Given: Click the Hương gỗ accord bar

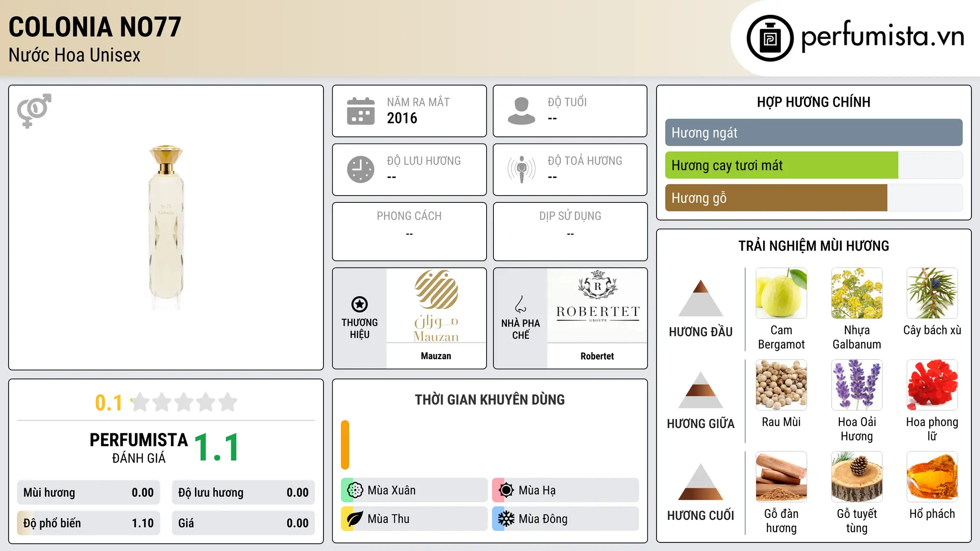Looking at the screenshot, I should click(x=813, y=198).
